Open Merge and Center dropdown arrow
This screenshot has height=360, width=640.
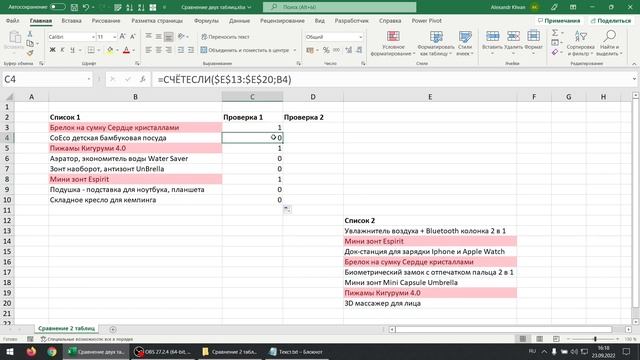click(295, 50)
